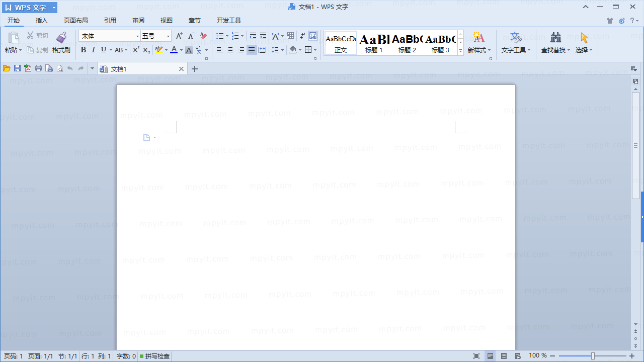
Task: Toggle show/hide paragraph marks icon
Action: pyautogui.click(x=302, y=36)
